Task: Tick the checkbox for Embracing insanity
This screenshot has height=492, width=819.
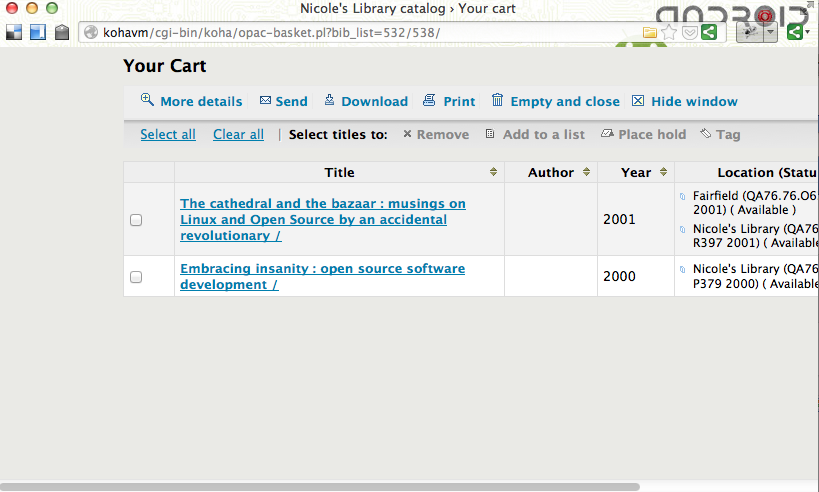Action: 136,277
